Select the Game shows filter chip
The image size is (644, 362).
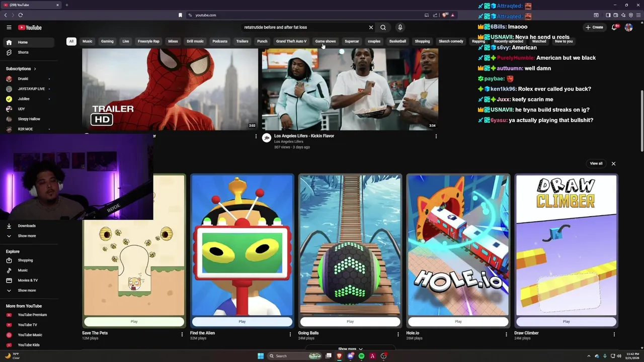click(326, 41)
